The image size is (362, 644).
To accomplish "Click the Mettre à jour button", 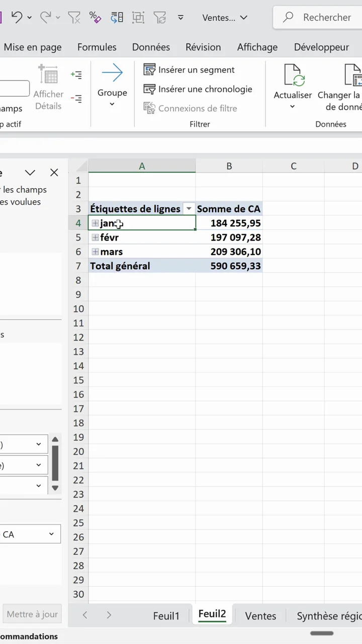I will [x=32, y=614].
